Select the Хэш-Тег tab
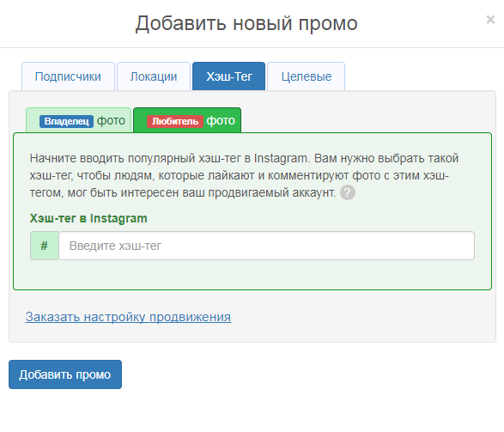Screen dimensions: 504x432 [229, 76]
